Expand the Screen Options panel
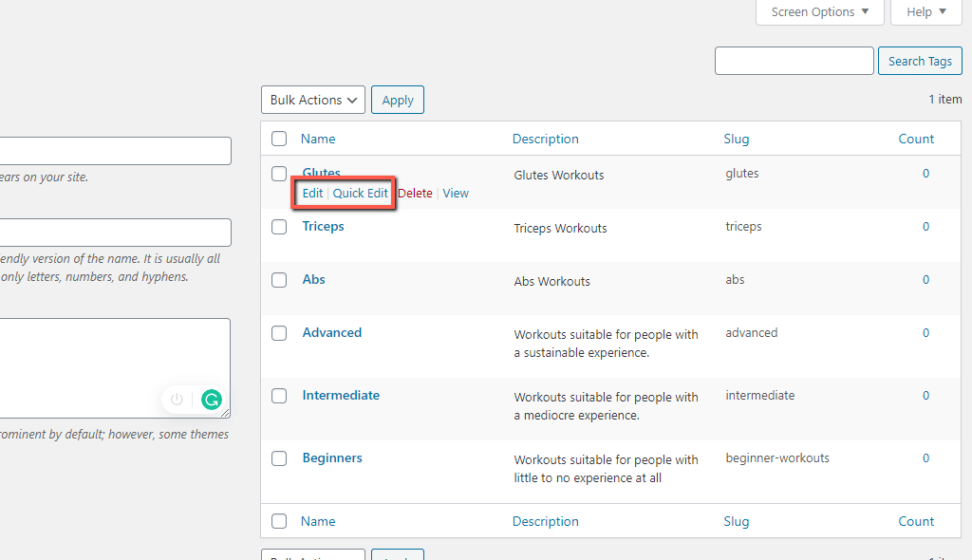 tap(819, 11)
